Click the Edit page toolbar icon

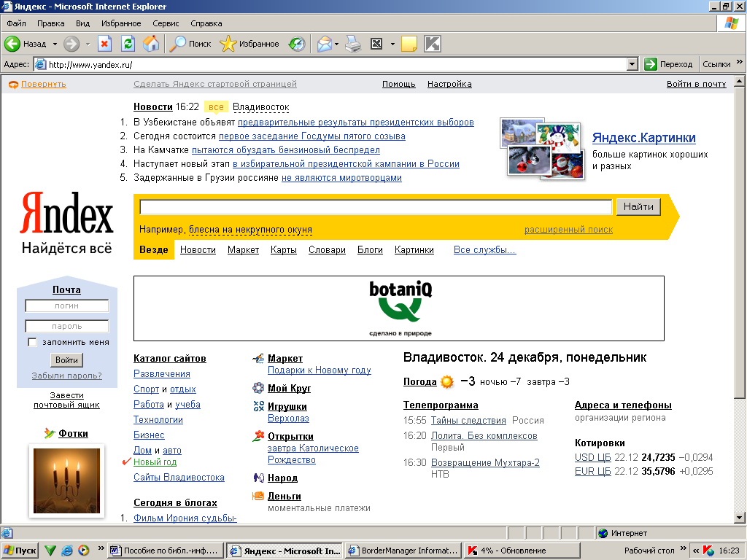(x=376, y=44)
